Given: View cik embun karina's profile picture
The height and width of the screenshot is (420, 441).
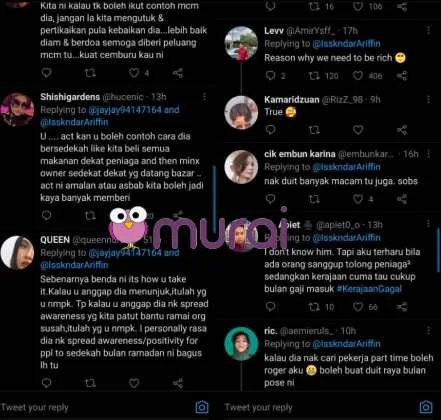Looking at the screenshot, I should pyautogui.click(x=241, y=167).
